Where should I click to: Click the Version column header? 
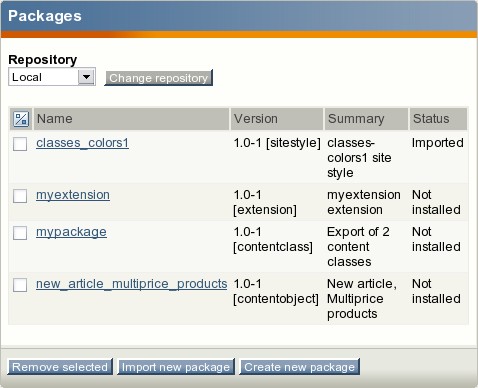(277, 119)
